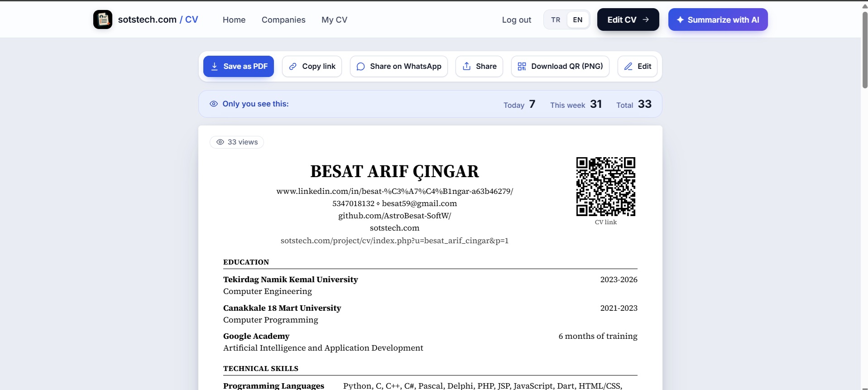Open the Companies menu item

[283, 20]
